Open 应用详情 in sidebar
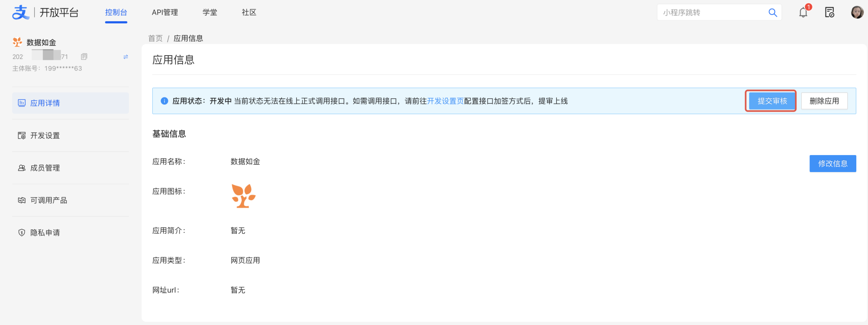Image resolution: width=868 pixels, height=325 pixels. click(x=45, y=103)
